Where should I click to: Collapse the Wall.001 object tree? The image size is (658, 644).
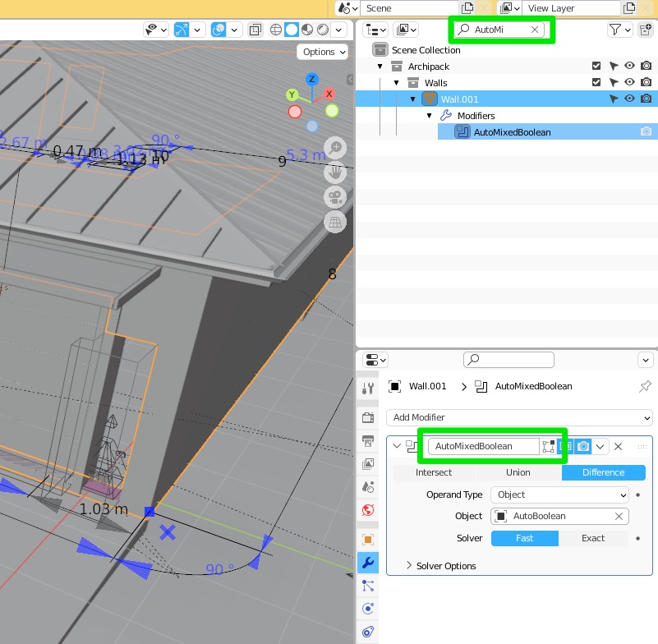coord(412,99)
